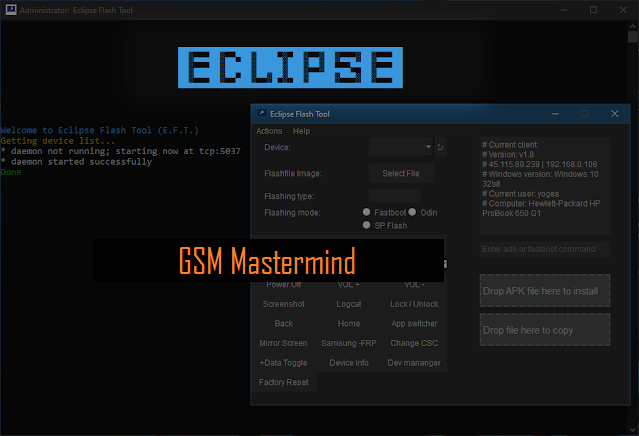The height and width of the screenshot is (436, 639).
Task: Click the VOL - button
Action: tap(414, 284)
